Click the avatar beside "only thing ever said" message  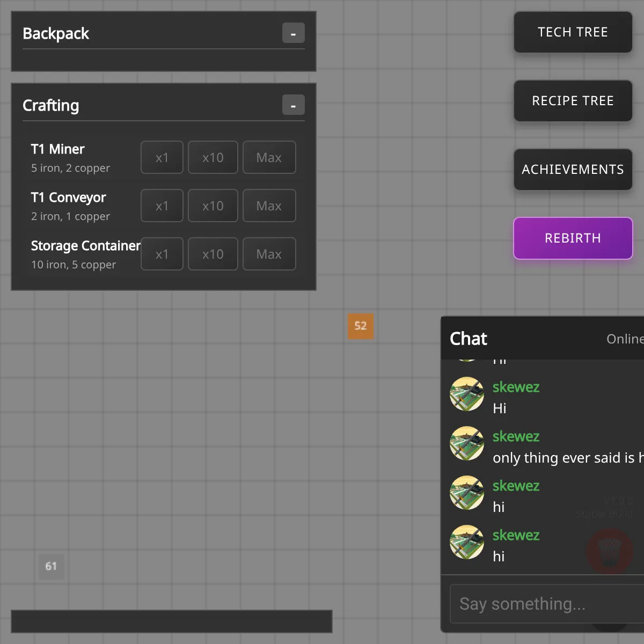(x=466, y=444)
